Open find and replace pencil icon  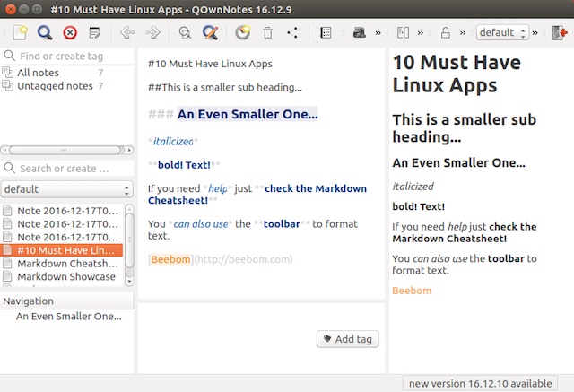(x=211, y=32)
